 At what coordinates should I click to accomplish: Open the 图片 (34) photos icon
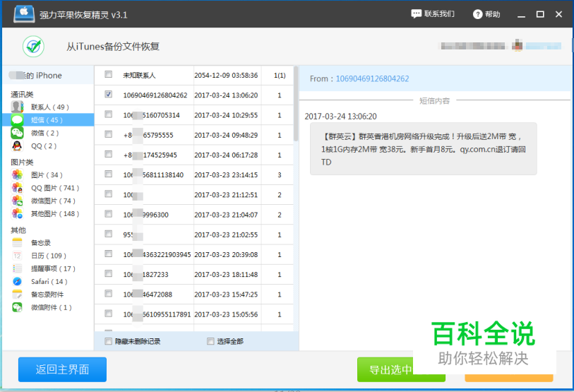tap(17, 174)
